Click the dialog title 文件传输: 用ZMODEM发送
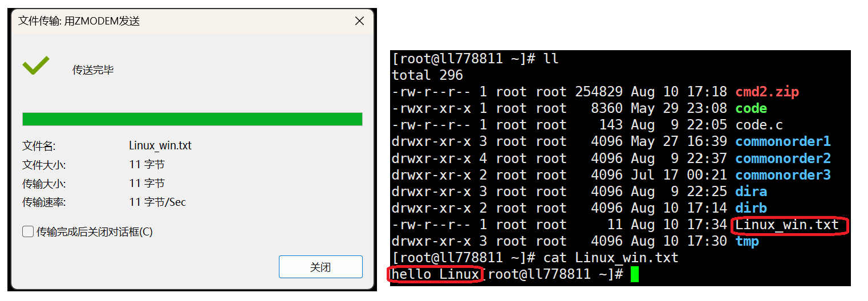This screenshot has width=868, height=301. click(79, 21)
